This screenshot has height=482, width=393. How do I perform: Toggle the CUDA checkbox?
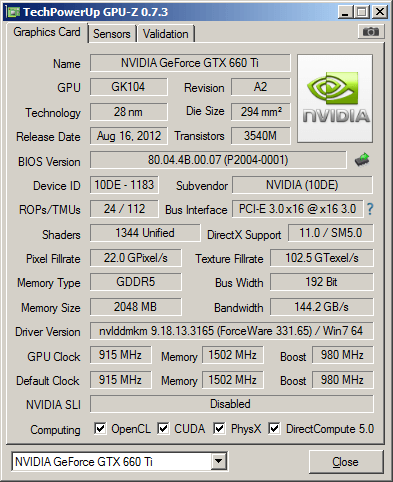[163, 428]
